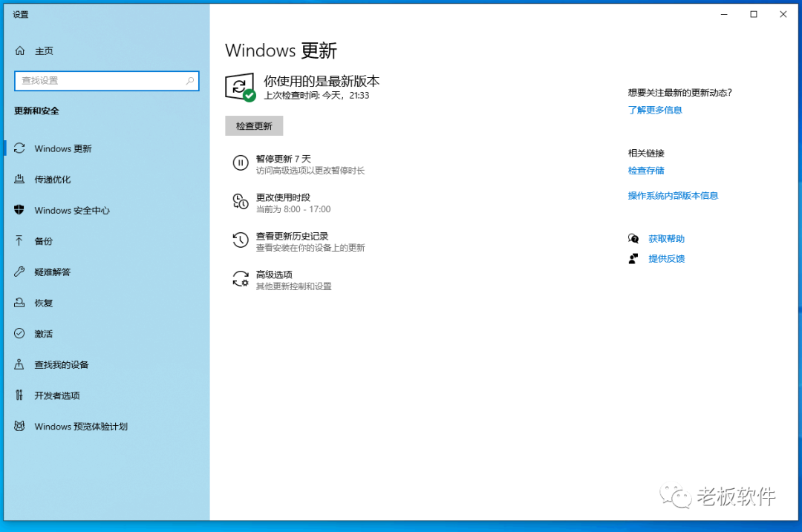Click the 你使用的是最新版本 status text
The image size is (802, 532).
click(x=322, y=81)
